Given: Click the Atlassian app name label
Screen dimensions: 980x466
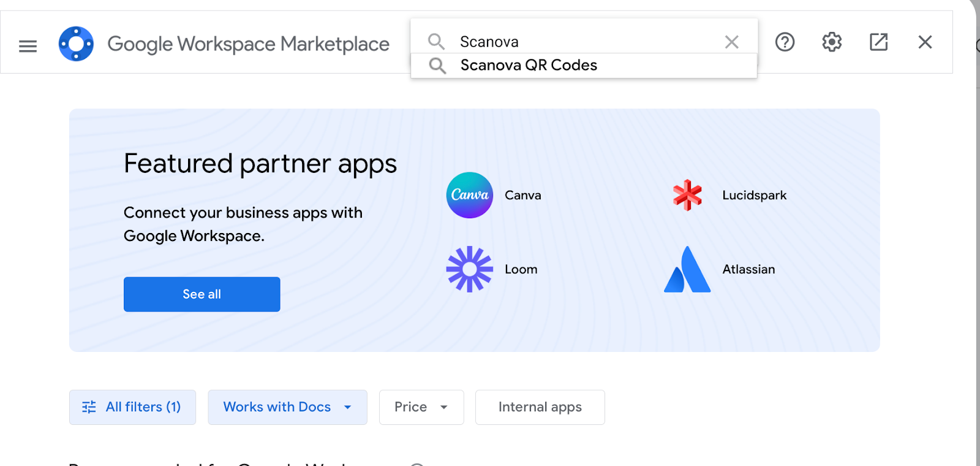Looking at the screenshot, I should pyautogui.click(x=748, y=269).
